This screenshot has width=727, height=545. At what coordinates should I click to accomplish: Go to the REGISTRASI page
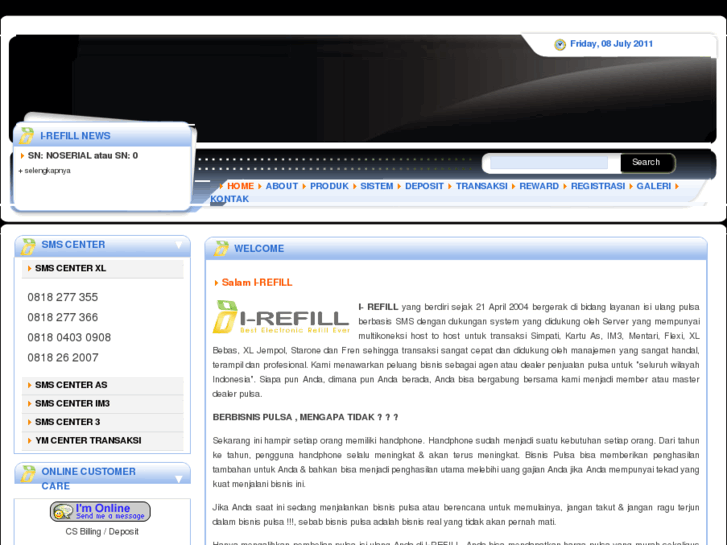pos(598,186)
